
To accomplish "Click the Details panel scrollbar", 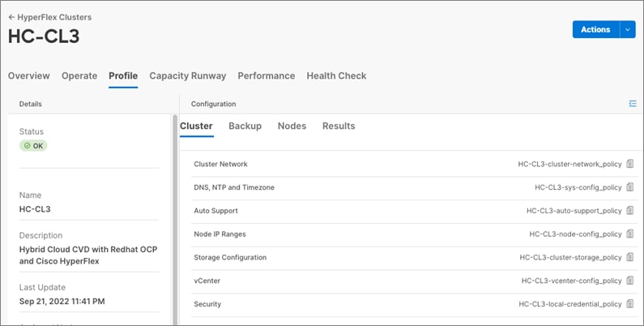I will 175,220.
